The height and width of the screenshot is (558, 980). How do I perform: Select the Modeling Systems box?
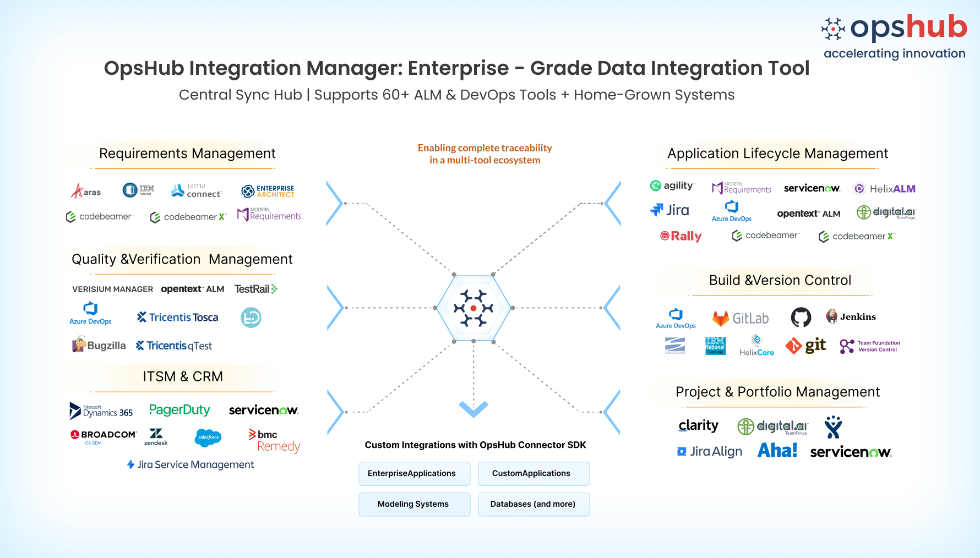(414, 504)
